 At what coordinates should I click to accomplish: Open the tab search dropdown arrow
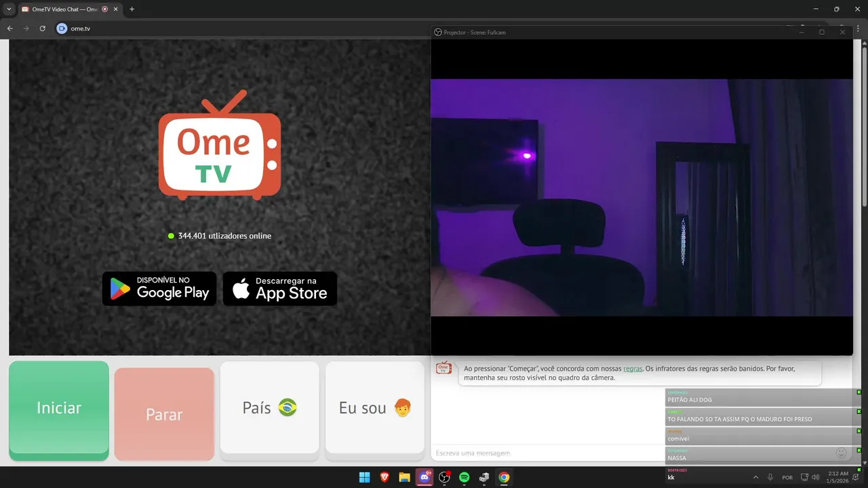(x=9, y=9)
